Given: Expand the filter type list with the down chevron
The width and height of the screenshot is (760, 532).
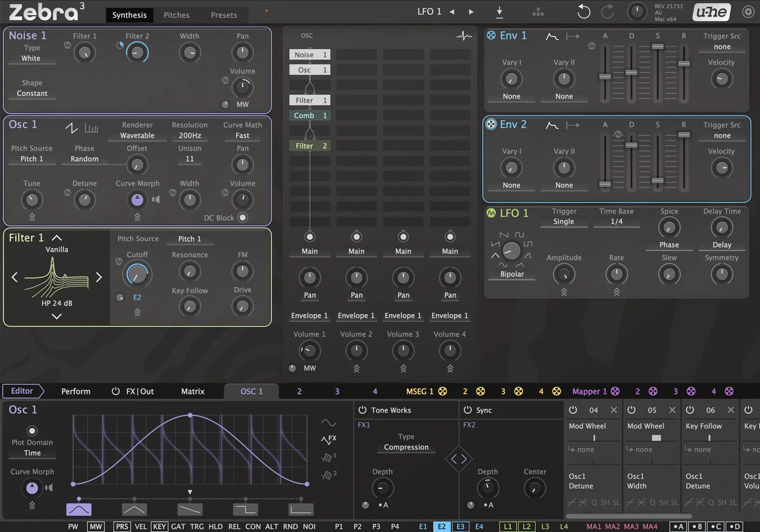Looking at the screenshot, I should pyautogui.click(x=57, y=316).
